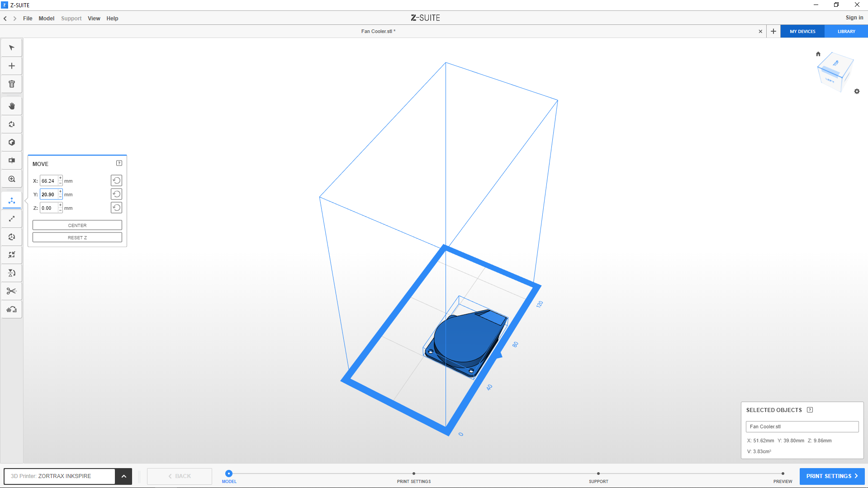Open the View menu

[94, 19]
